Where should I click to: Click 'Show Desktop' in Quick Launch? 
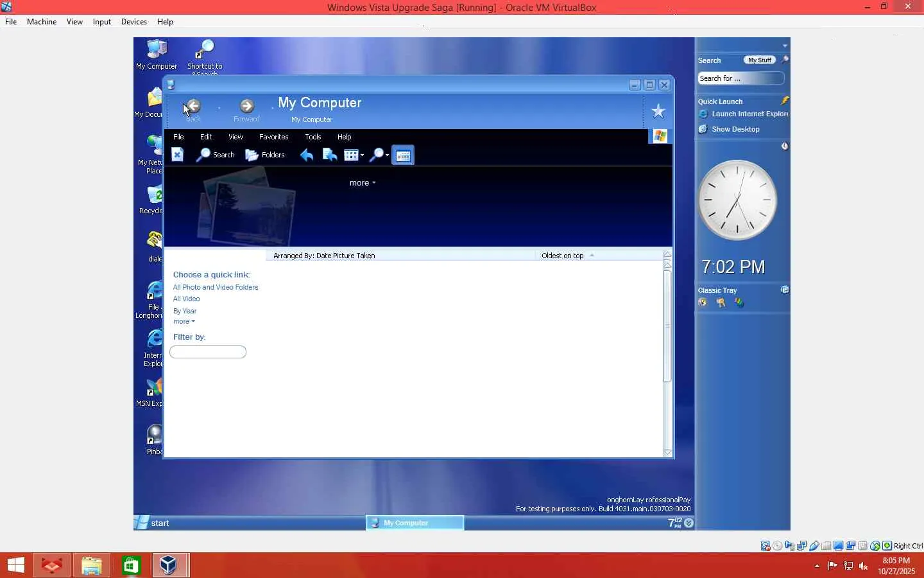[x=729, y=129]
